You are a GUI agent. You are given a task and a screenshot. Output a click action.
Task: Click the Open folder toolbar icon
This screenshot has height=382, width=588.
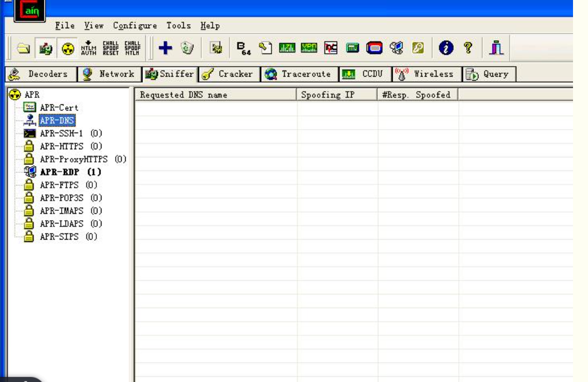24,48
